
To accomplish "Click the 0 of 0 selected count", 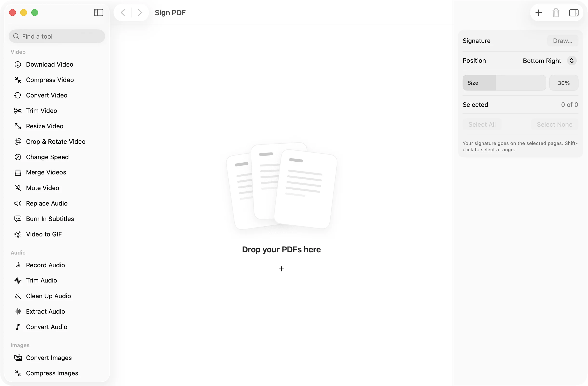I will [569, 105].
